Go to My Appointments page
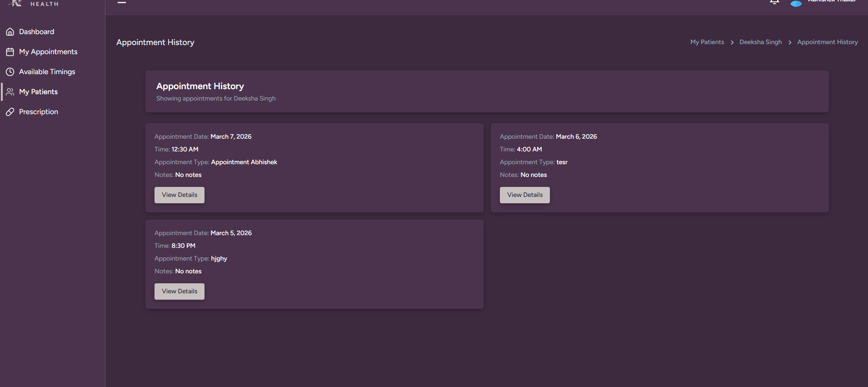This screenshot has width=868, height=387. point(48,52)
